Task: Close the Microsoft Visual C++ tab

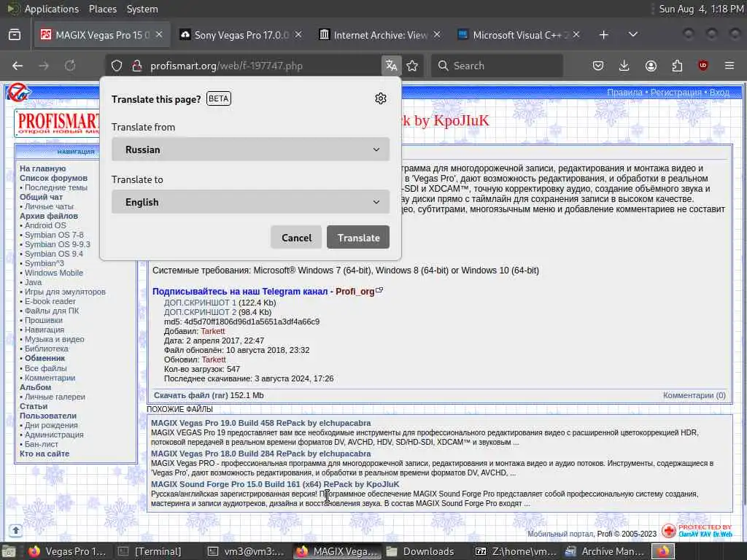Action: tap(576, 35)
